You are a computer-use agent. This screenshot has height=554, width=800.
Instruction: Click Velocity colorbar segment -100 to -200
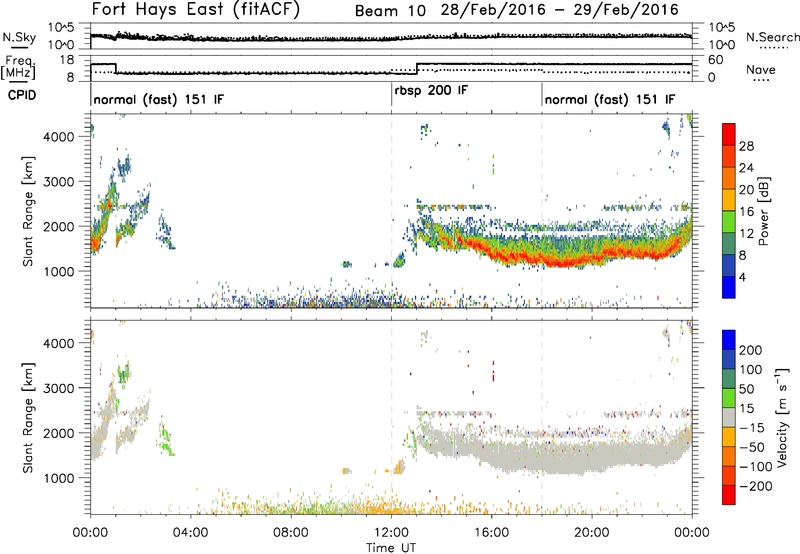(729, 475)
